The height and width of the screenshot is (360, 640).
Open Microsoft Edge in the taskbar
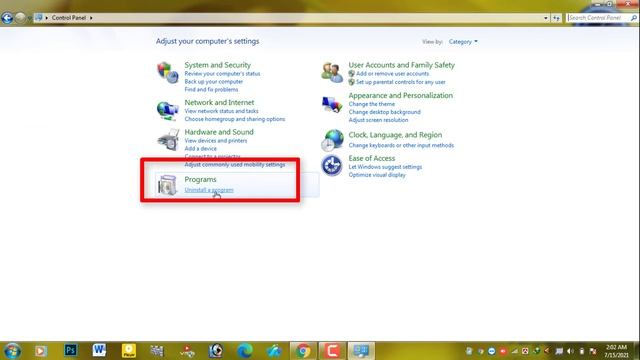(x=244, y=351)
